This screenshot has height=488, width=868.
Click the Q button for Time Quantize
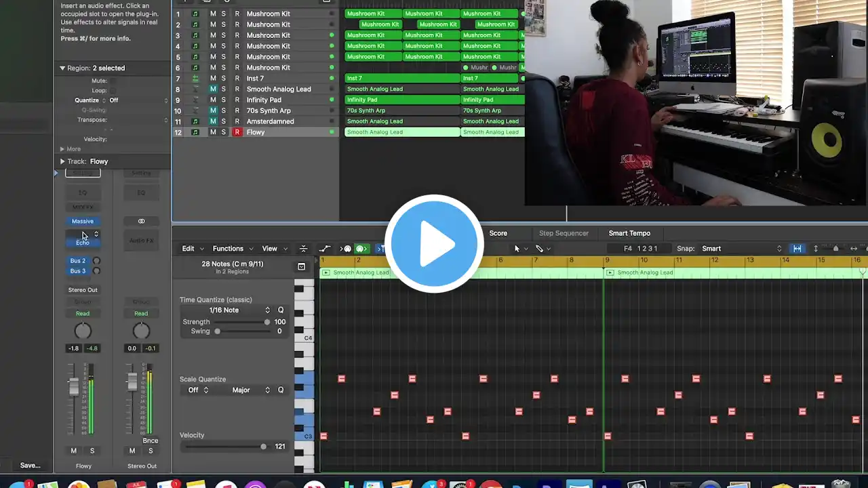281,310
